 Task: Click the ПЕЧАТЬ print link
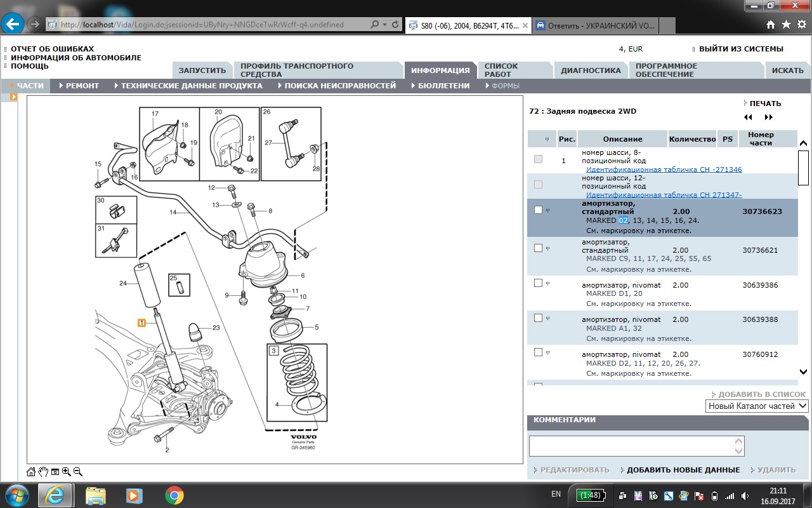coord(765,104)
